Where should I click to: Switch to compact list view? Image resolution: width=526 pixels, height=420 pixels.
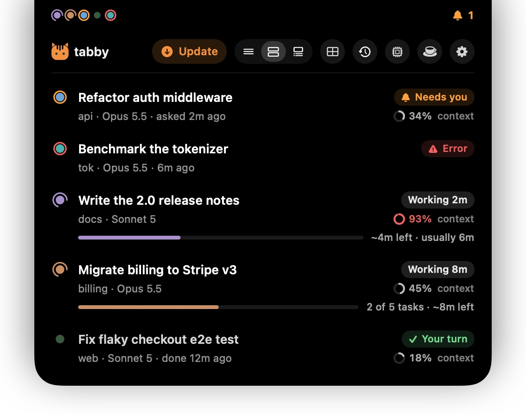249,51
